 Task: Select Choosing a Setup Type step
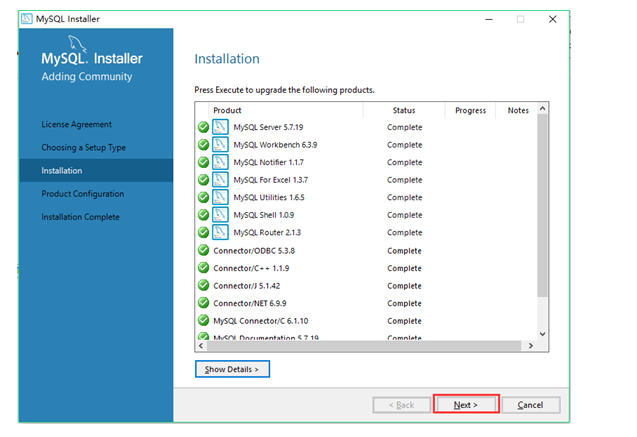pos(83,147)
